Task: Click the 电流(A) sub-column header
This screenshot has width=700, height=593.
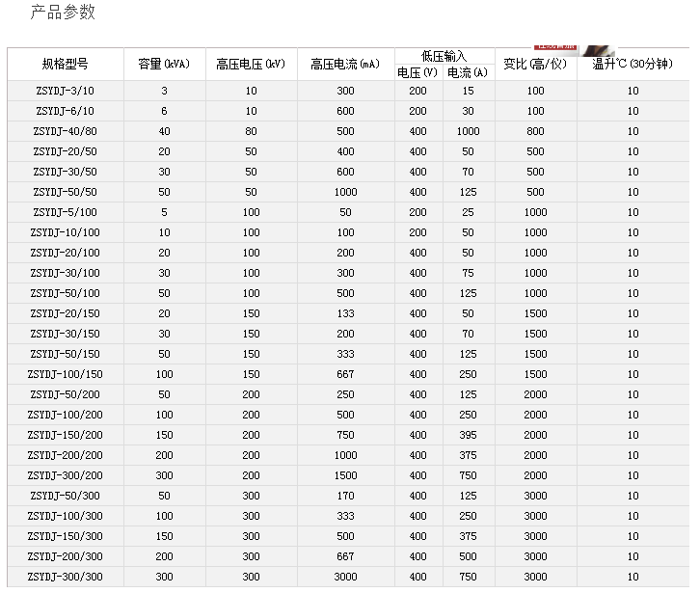Action: tap(468, 72)
